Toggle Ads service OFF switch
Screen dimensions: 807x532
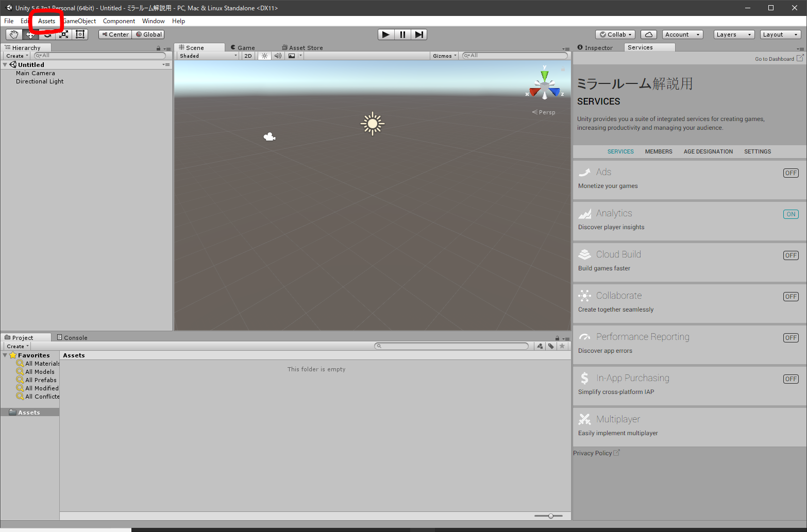click(791, 173)
